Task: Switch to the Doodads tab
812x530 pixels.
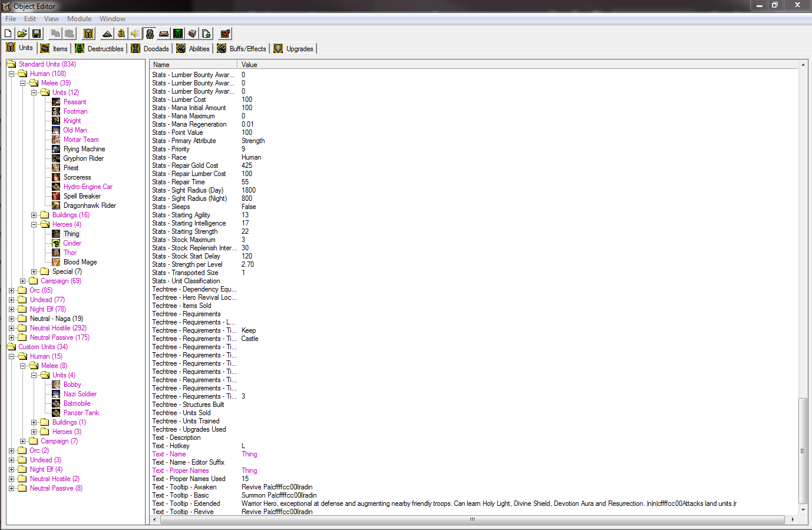Action: pyautogui.click(x=150, y=49)
